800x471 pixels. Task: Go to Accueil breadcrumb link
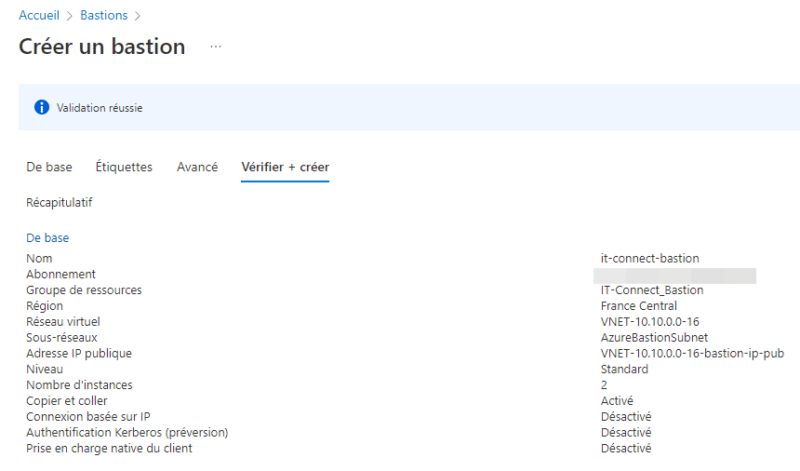click(39, 15)
